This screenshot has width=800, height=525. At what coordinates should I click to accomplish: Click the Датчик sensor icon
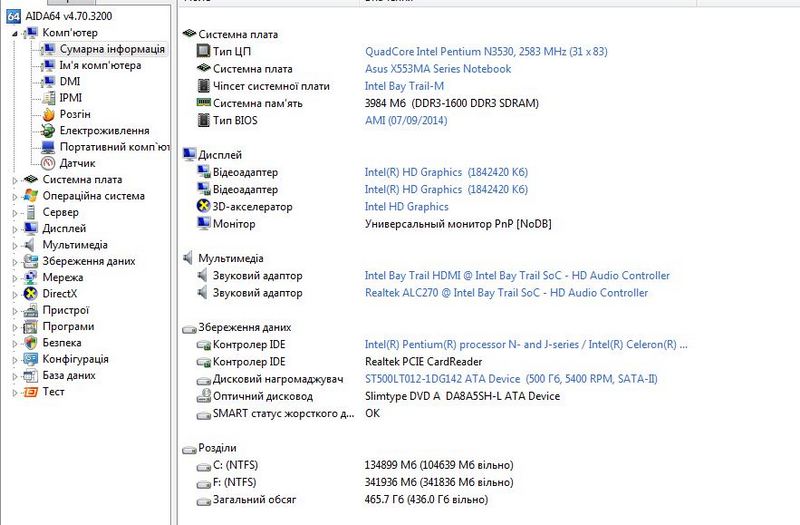click(47, 163)
